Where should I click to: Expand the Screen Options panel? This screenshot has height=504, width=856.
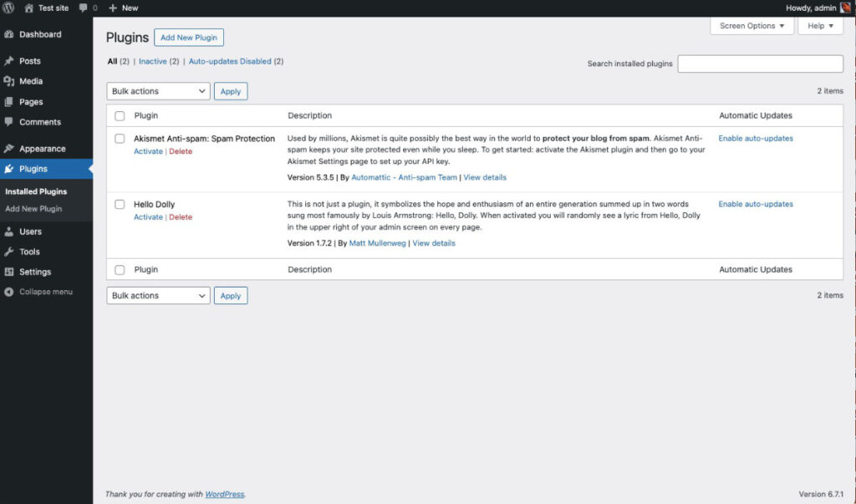pos(752,26)
